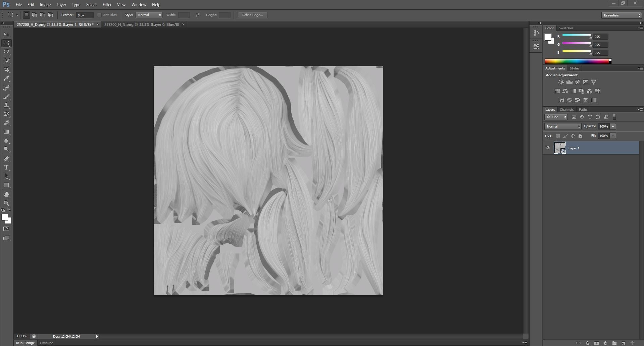Toggle lock transparent pixels
644x346 pixels.
pos(558,136)
